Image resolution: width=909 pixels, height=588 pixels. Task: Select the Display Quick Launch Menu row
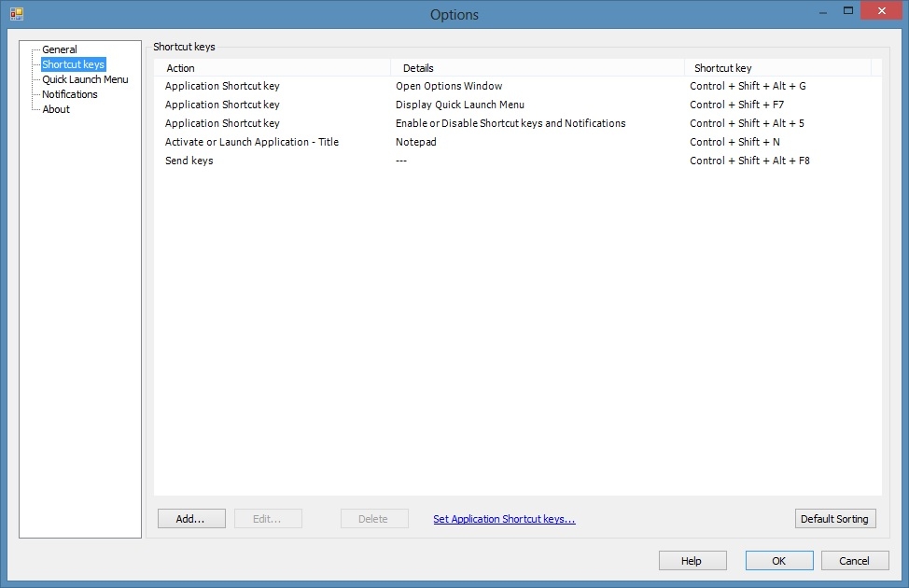pyautogui.click(x=518, y=105)
